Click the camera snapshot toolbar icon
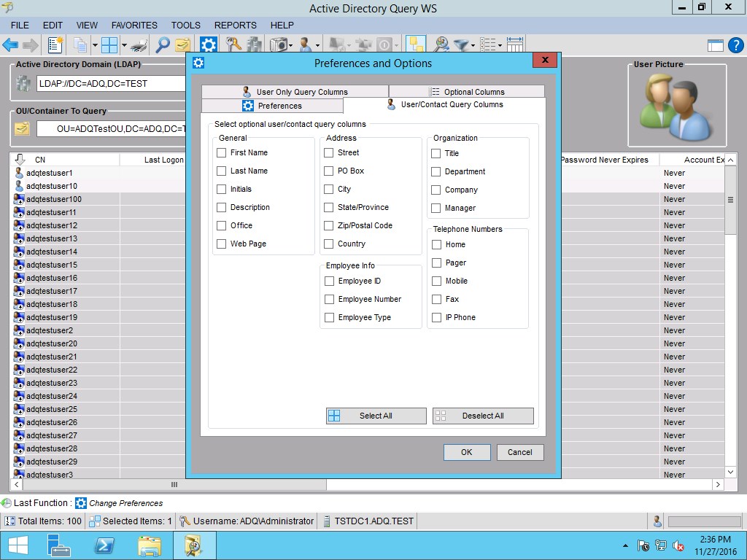 278,45
